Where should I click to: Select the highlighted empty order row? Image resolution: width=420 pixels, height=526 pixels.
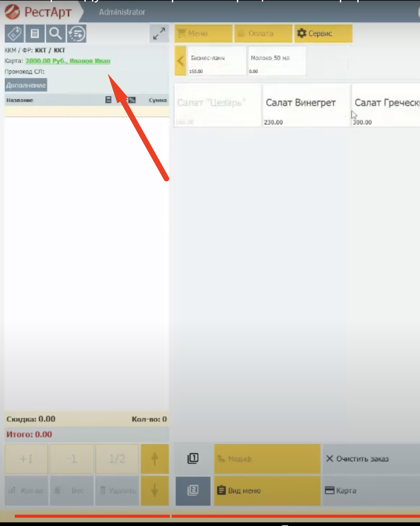(86, 111)
